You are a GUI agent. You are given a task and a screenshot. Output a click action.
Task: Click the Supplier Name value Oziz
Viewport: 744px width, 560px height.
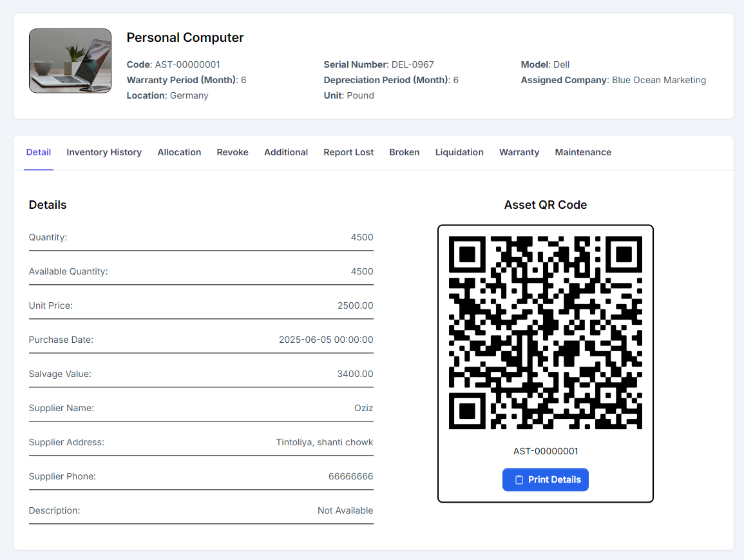click(x=364, y=407)
